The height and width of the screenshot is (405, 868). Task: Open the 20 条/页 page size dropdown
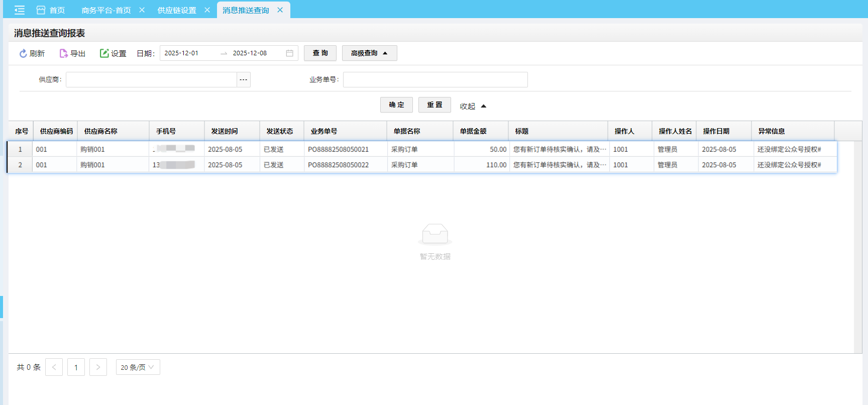pyautogui.click(x=138, y=367)
